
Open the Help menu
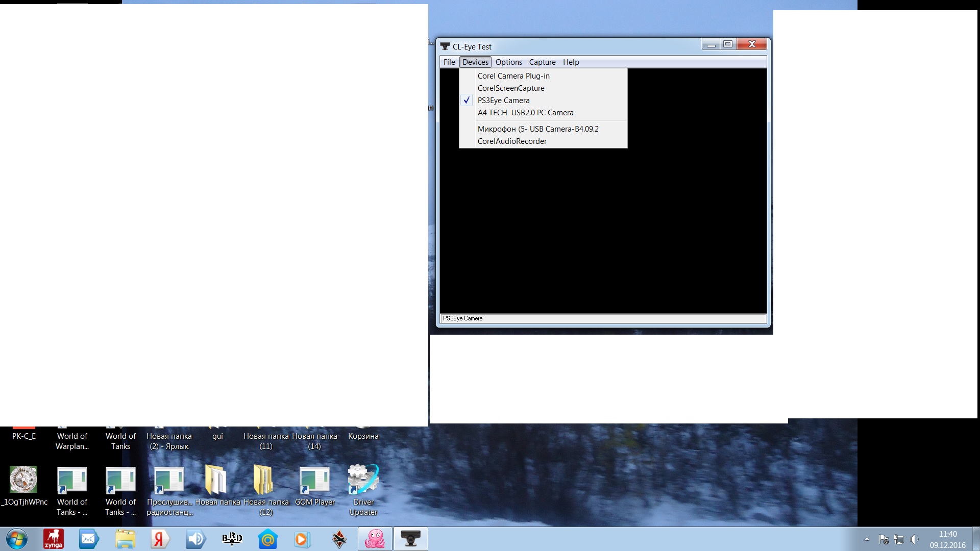pyautogui.click(x=571, y=62)
